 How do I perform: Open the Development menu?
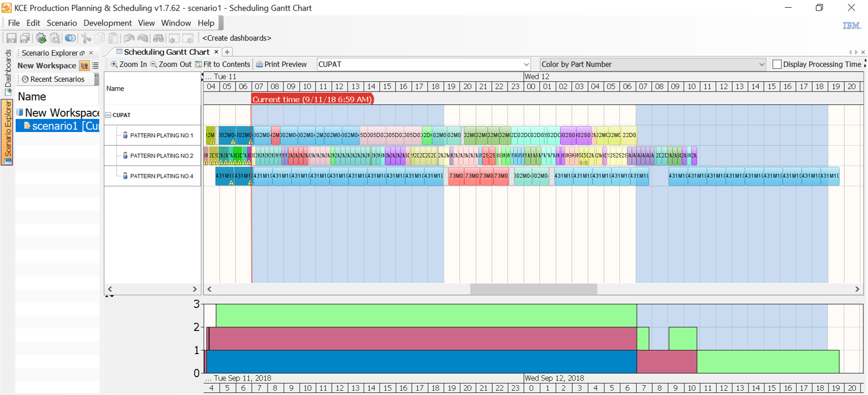click(107, 23)
